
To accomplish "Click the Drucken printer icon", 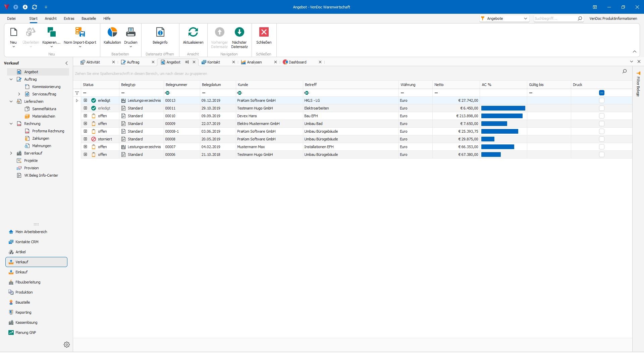I will [130, 32].
